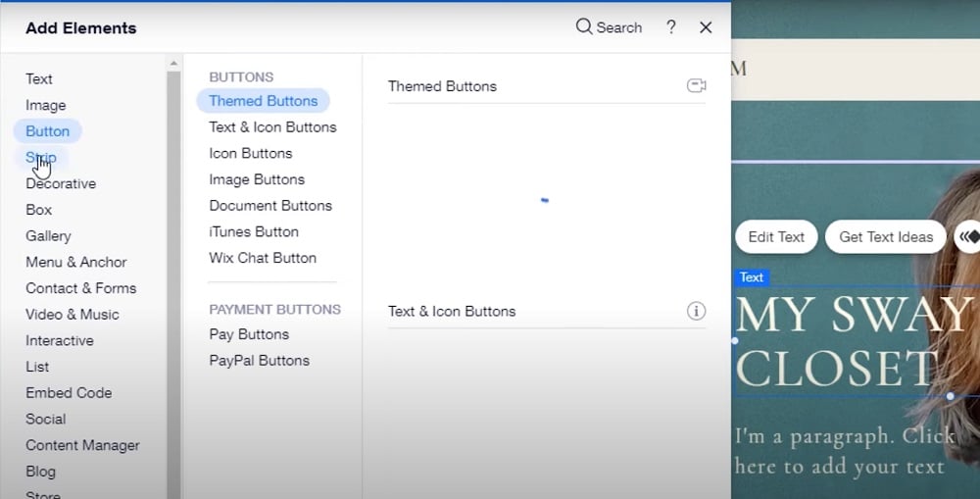Open the Gallery category
Screen dimensions: 980x499
[48, 236]
